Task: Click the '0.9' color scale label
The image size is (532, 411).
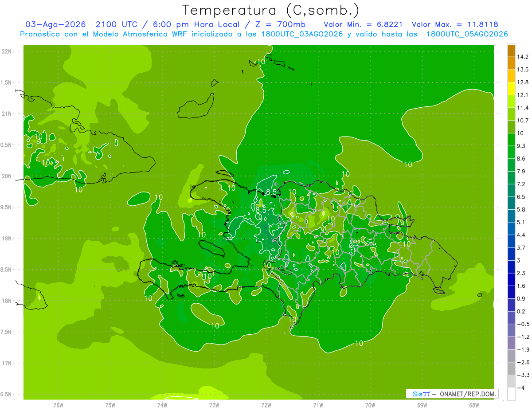Action: pyautogui.click(x=521, y=298)
